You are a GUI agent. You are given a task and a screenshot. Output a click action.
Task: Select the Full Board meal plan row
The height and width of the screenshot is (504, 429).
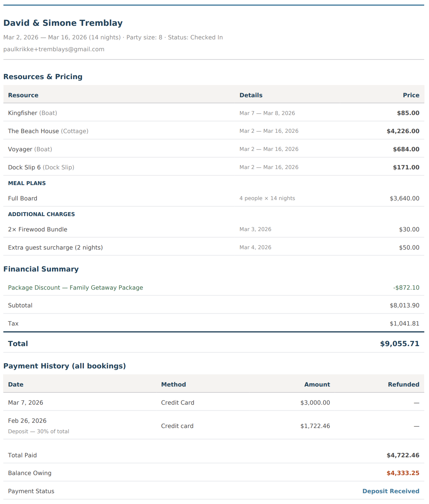[x=23, y=198]
